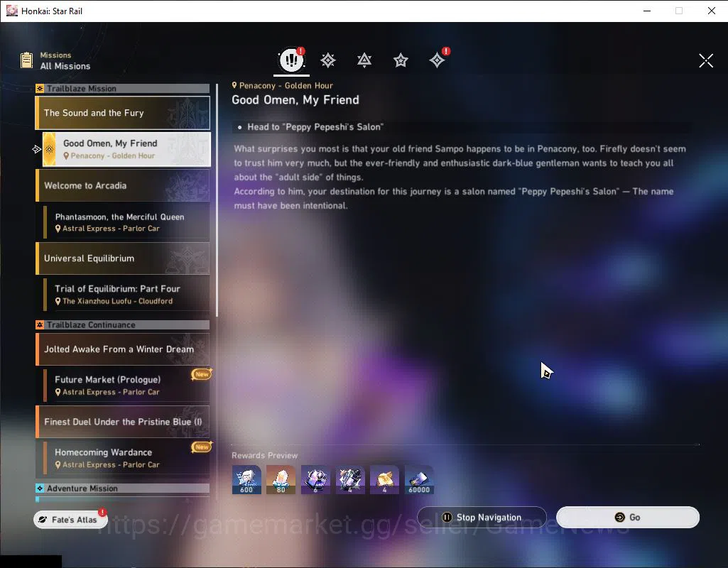Select Homecoming Wardance mission
This screenshot has width=728, height=568.
coord(126,458)
